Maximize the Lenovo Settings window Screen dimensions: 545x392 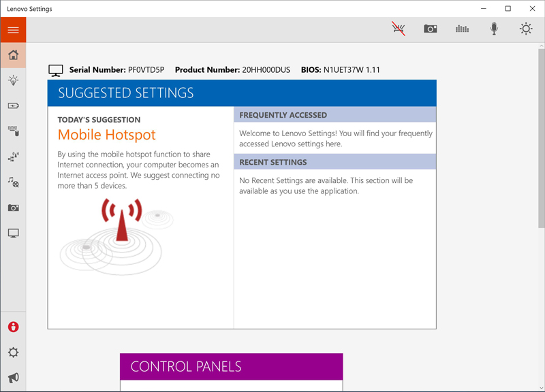click(508, 9)
